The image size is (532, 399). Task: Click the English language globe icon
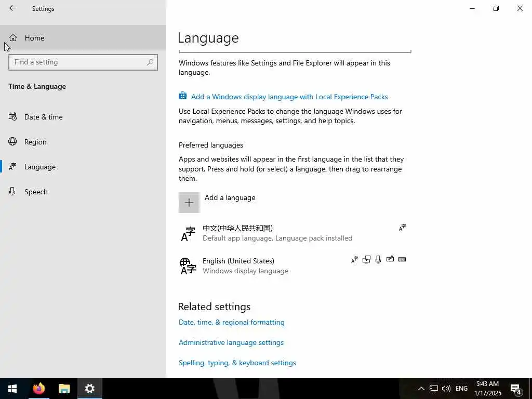pos(188,266)
